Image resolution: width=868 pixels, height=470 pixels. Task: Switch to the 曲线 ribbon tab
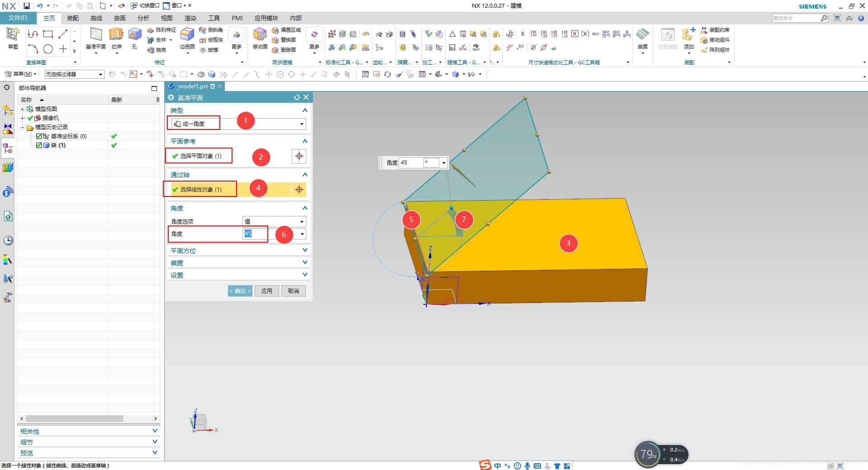coord(96,18)
